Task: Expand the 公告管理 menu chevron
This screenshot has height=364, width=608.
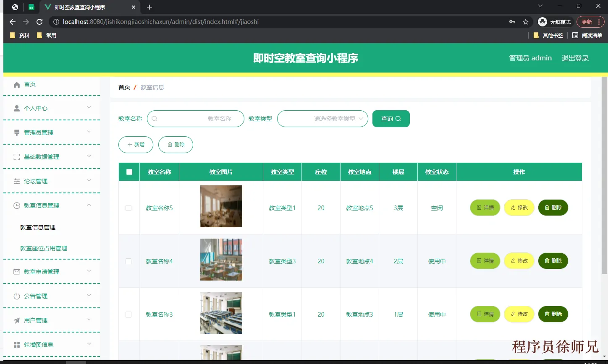Action: click(89, 296)
